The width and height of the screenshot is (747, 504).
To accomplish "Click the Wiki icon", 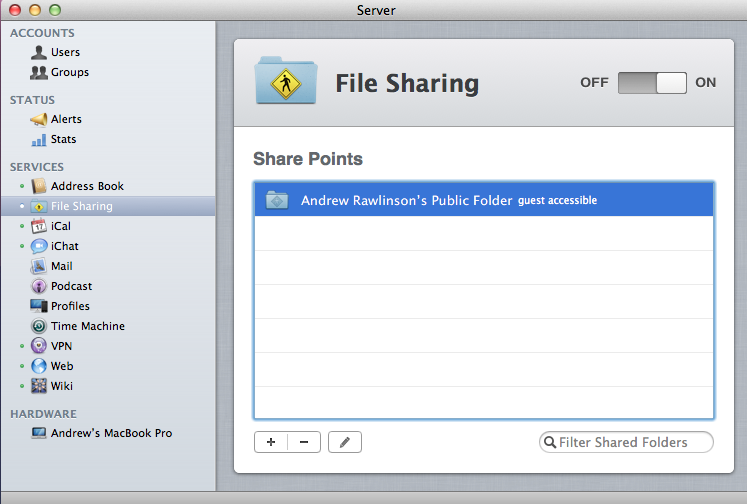I will point(39,386).
